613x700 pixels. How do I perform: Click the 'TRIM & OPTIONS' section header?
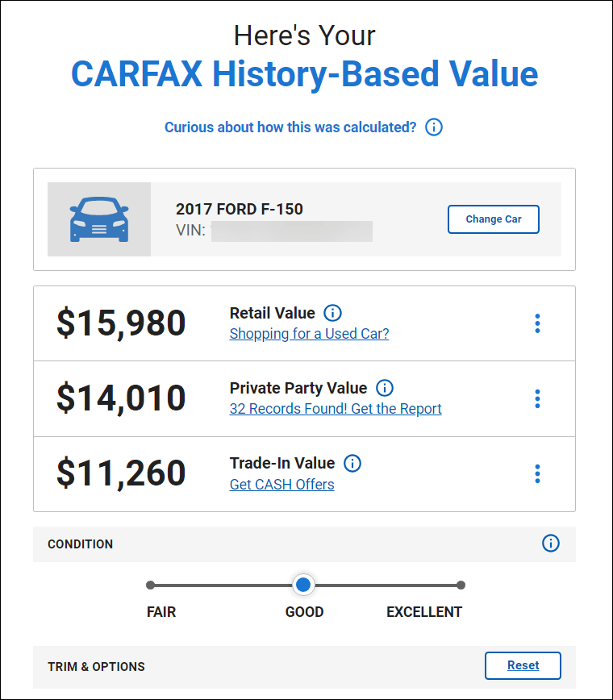(97, 666)
